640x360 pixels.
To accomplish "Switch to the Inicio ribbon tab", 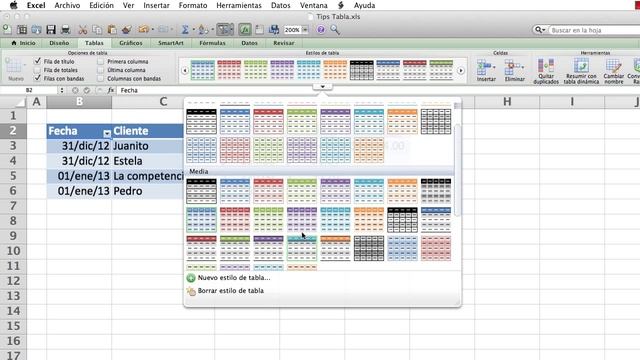I will (24, 43).
